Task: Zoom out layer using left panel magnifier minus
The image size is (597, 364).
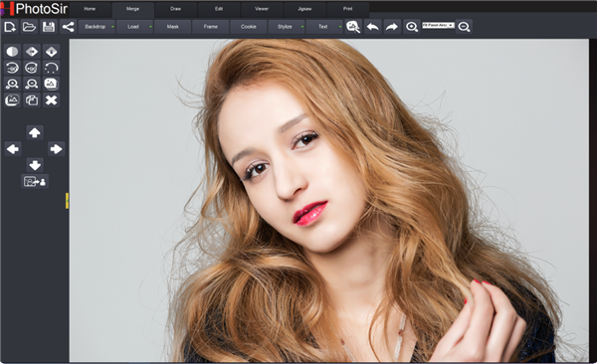Action: tap(32, 84)
